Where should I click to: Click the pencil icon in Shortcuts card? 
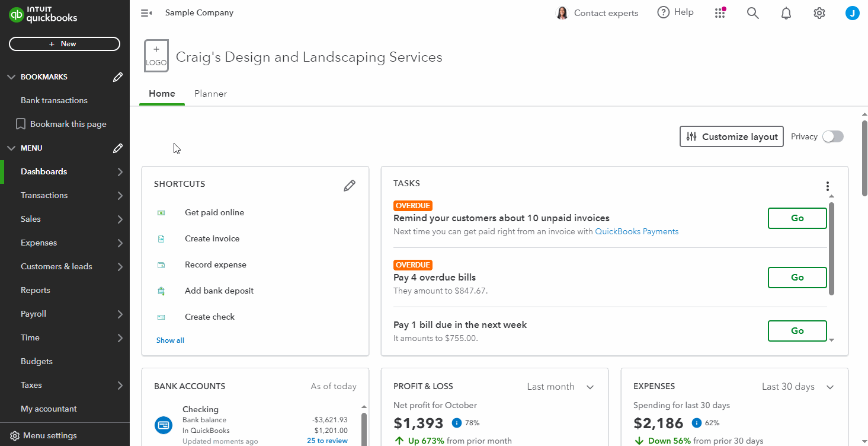point(350,186)
